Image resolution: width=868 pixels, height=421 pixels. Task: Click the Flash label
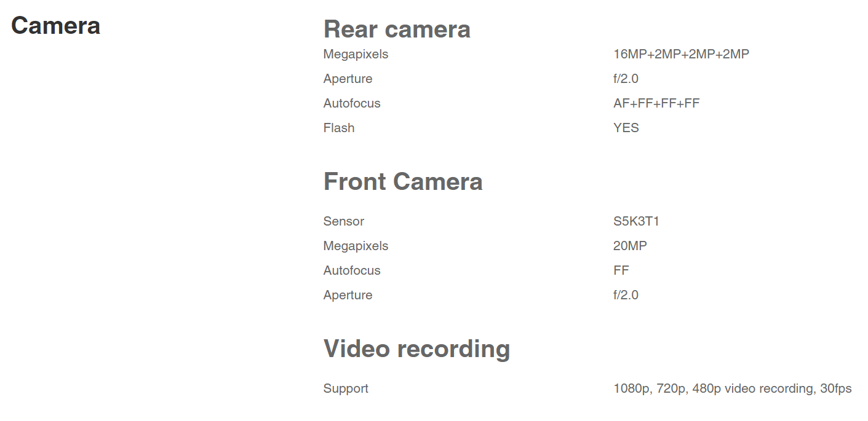[x=339, y=128]
